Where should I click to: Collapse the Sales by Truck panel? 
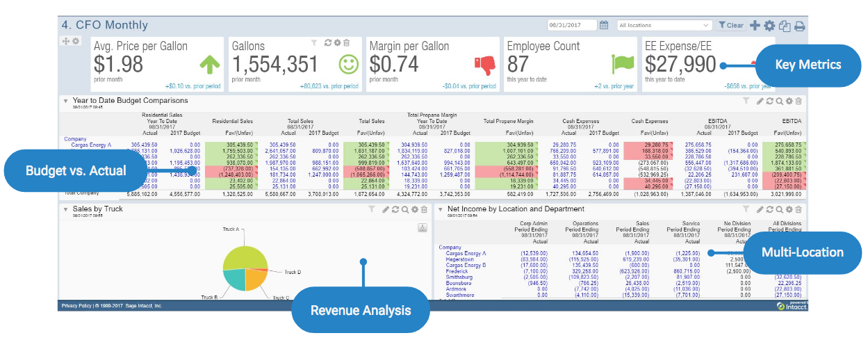(x=65, y=209)
